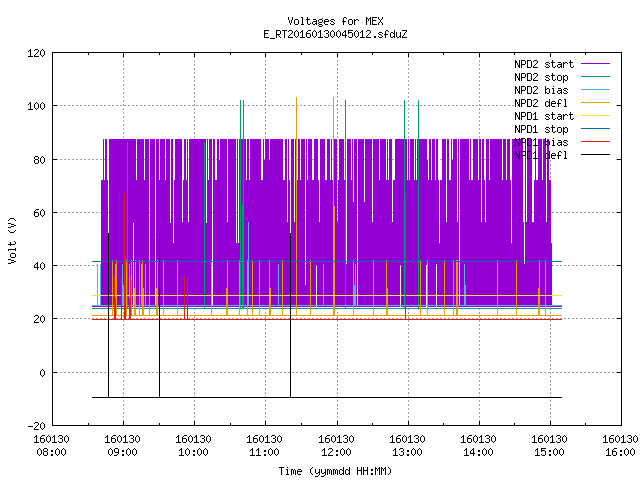The width and height of the screenshot is (640, 480).
Task: Click the x-axis tick label 09:00
Action: (122, 452)
